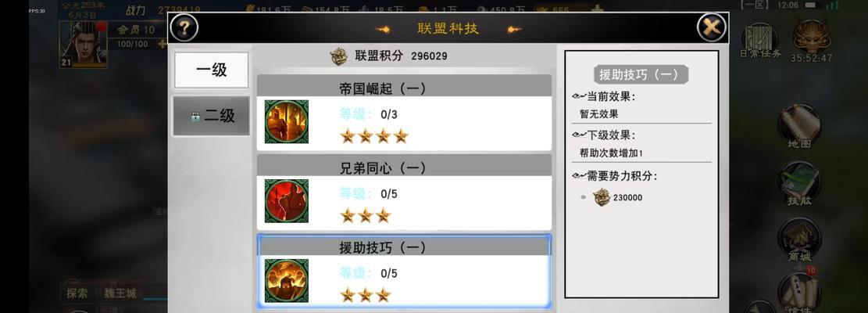Image resolution: width=868 pixels, height=313 pixels.
Task: Close the 联盟科技 panel with X
Action: coord(711,27)
